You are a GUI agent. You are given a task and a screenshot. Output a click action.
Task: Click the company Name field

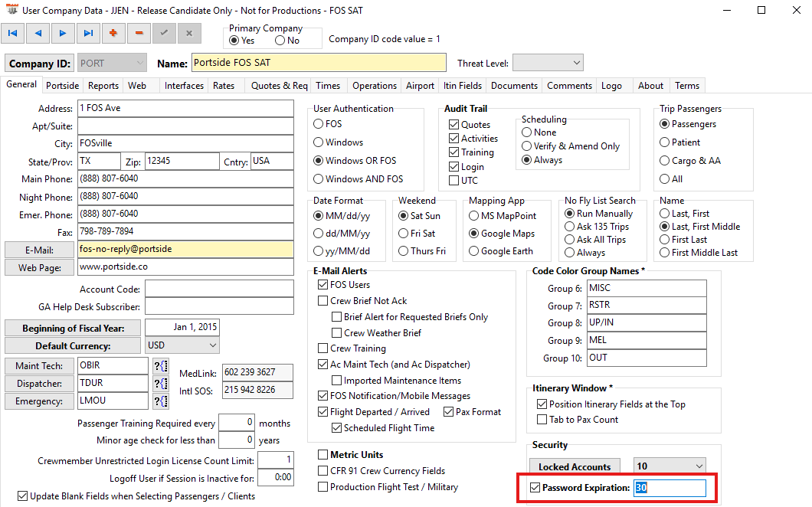point(319,63)
